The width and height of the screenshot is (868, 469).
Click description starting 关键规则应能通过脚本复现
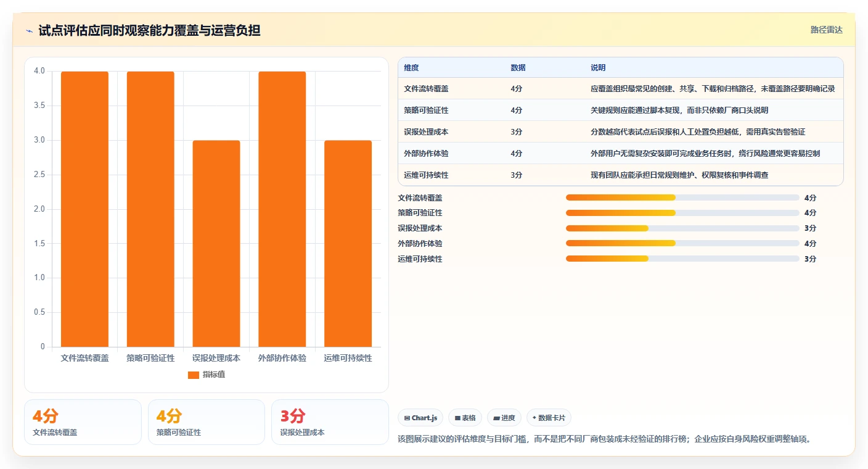pos(679,110)
